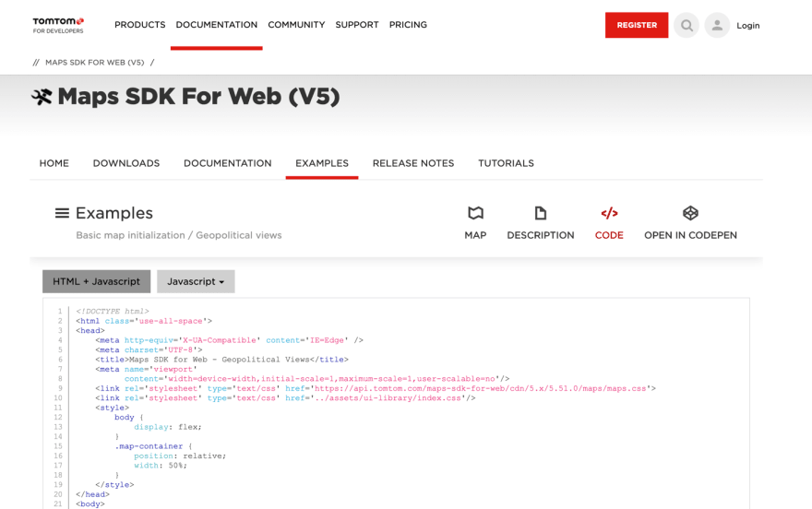Select the HTML + Javascript tab
812x509 pixels.
(x=96, y=281)
